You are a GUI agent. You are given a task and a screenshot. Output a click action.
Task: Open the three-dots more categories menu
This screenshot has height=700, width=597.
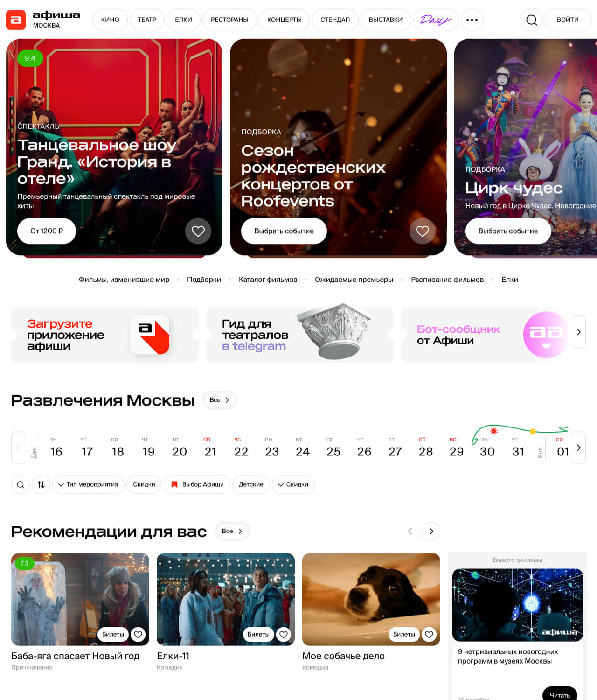coord(472,20)
